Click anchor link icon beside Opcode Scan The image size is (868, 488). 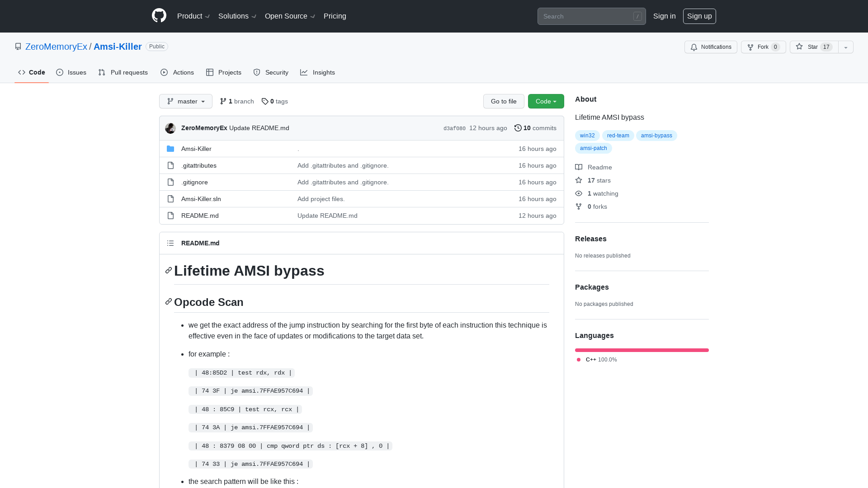click(169, 301)
